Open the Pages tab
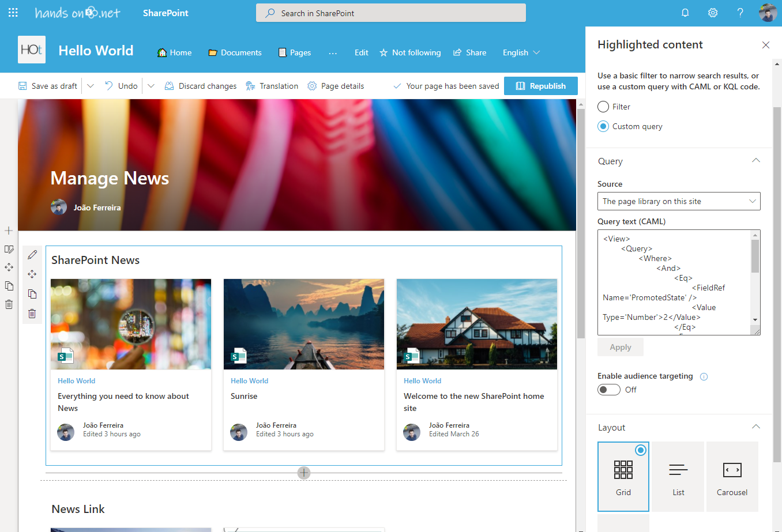Screen dimensions: 782x532 (x=295, y=52)
